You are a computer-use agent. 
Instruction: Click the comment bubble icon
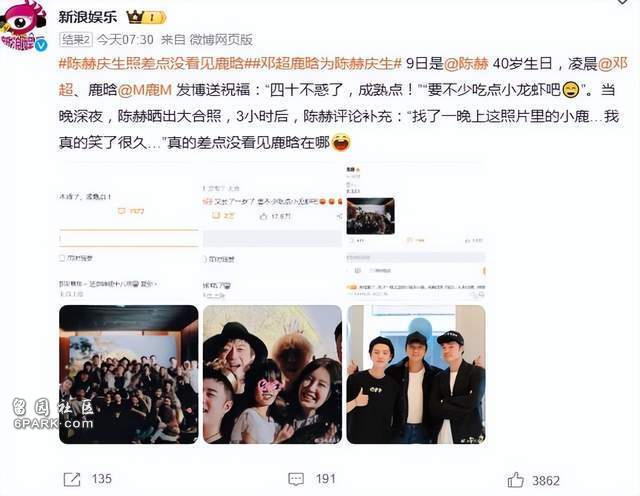296,479
